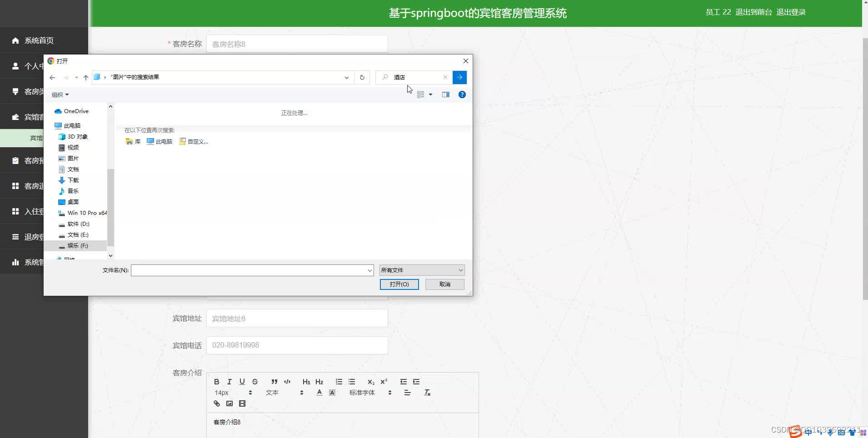This screenshot has width=868, height=438.
Task: Insert a bulleted list
Action: coord(352,382)
